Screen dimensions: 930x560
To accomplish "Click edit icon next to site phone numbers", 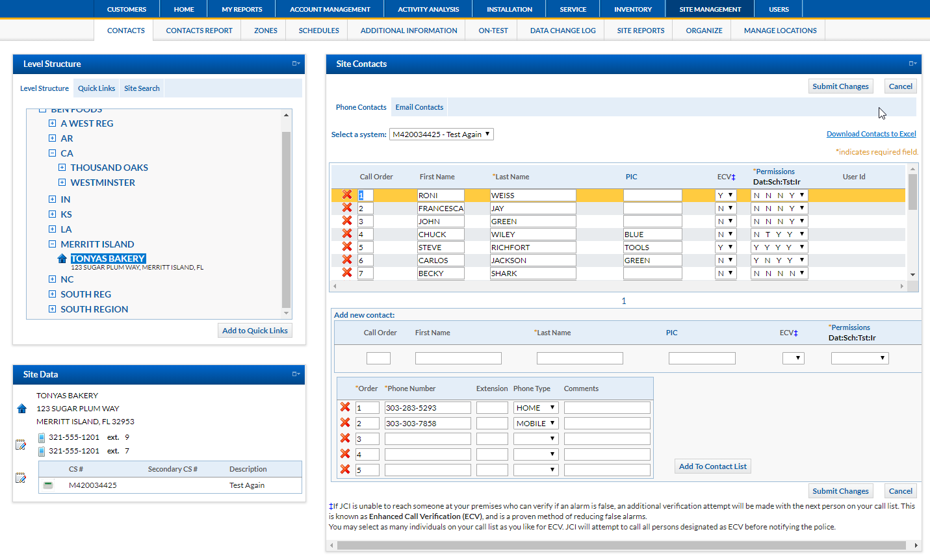I will click(21, 444).
